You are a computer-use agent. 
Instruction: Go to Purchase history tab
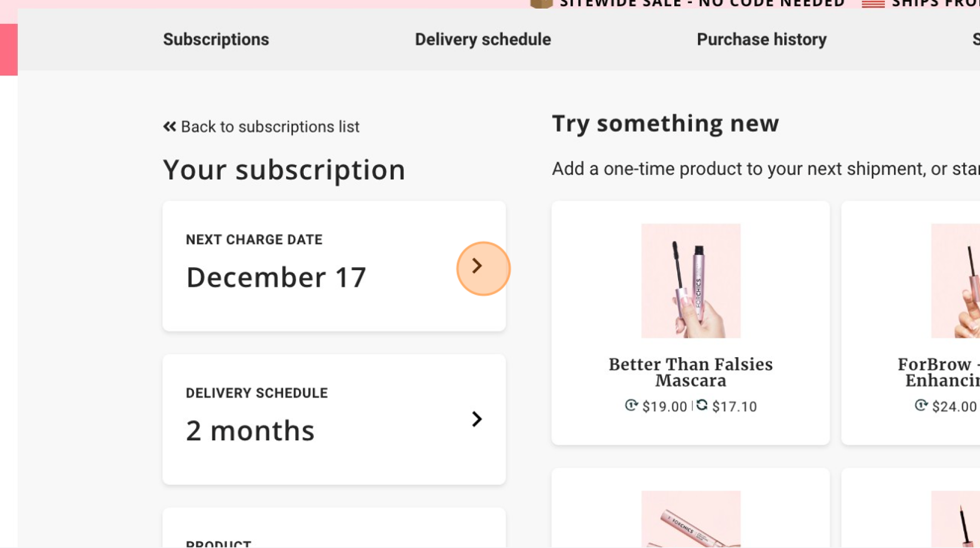point(761,39)
